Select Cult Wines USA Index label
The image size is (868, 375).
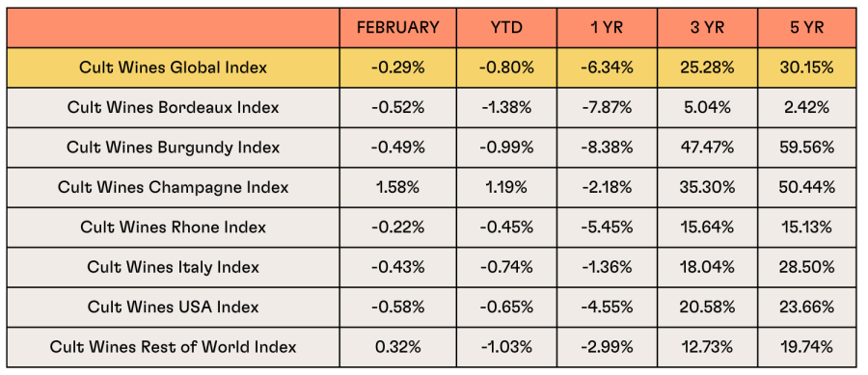click(174, 307)
